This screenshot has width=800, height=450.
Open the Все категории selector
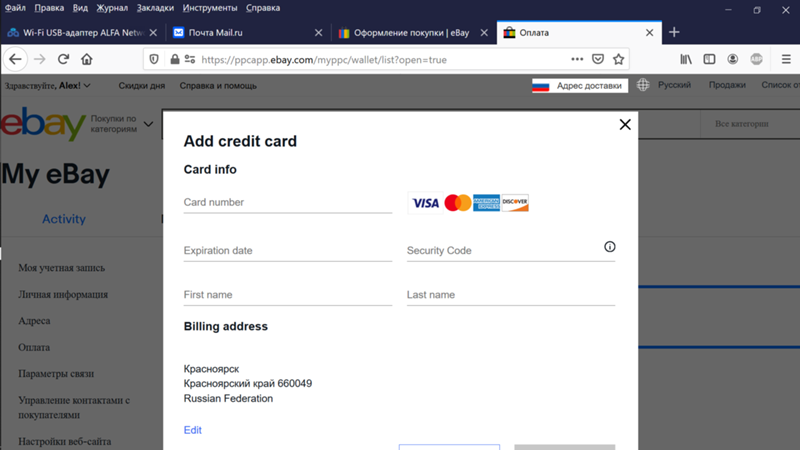741,123
